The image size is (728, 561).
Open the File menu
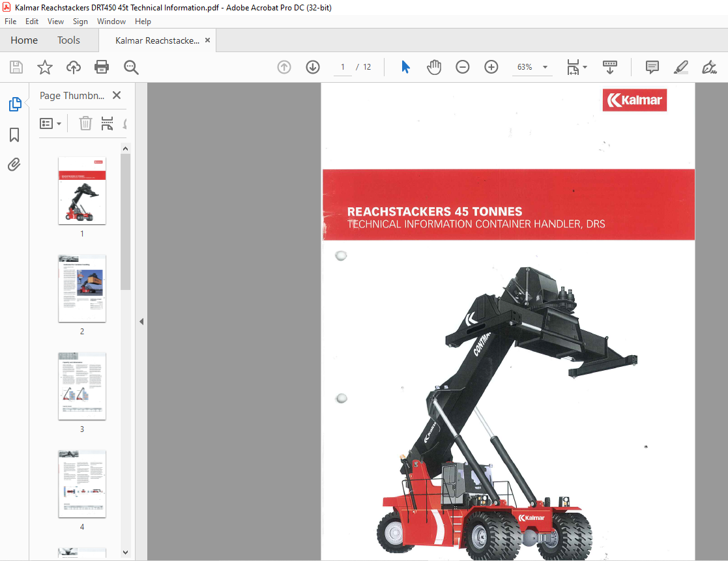coord(10,22)
